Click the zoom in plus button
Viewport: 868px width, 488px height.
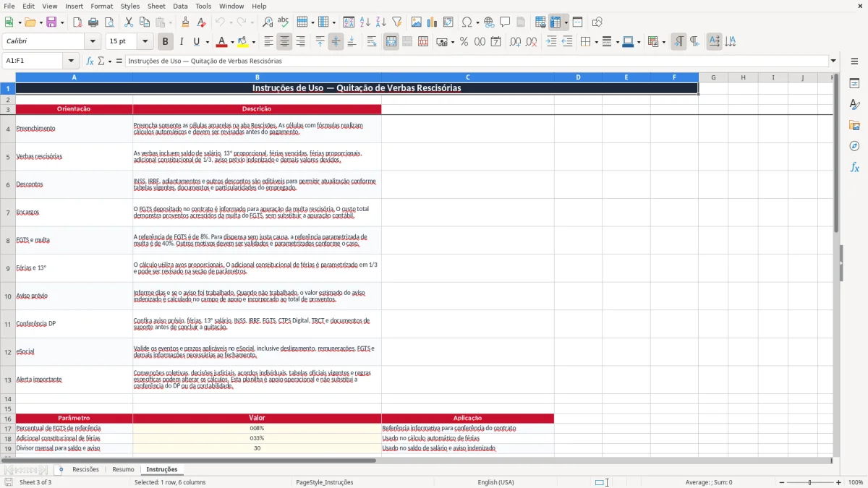838,482
